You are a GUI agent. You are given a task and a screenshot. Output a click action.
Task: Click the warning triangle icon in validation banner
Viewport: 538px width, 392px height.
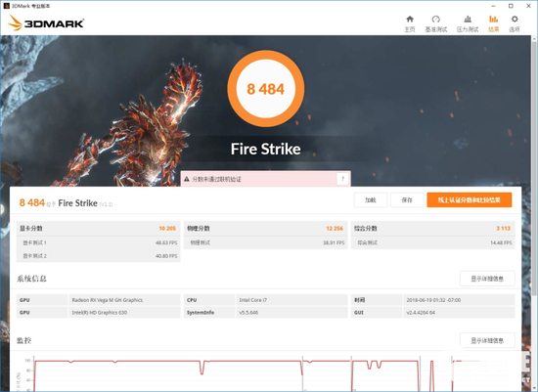(x=187, y=179)
